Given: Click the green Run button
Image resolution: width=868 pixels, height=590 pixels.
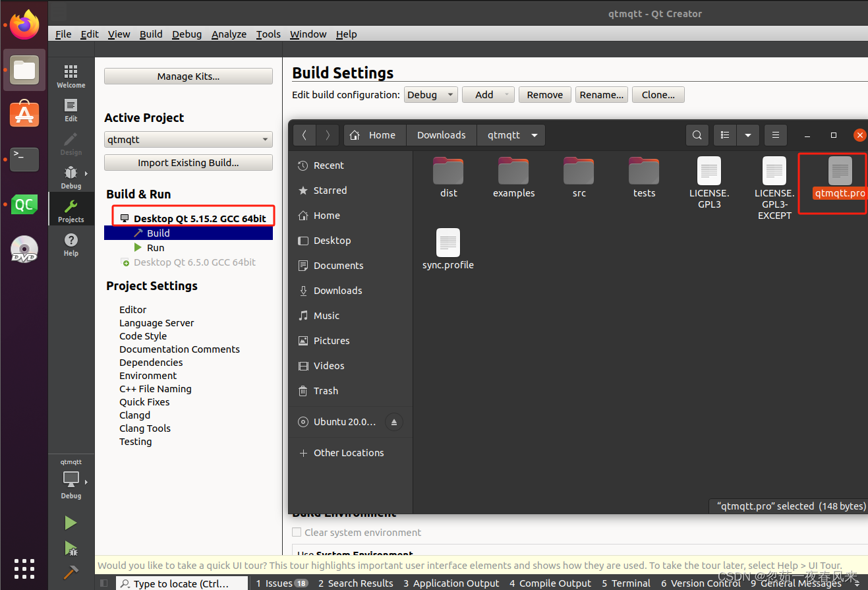Looking at the screenshot, I should pyautogui.click(x=71, y=523).
